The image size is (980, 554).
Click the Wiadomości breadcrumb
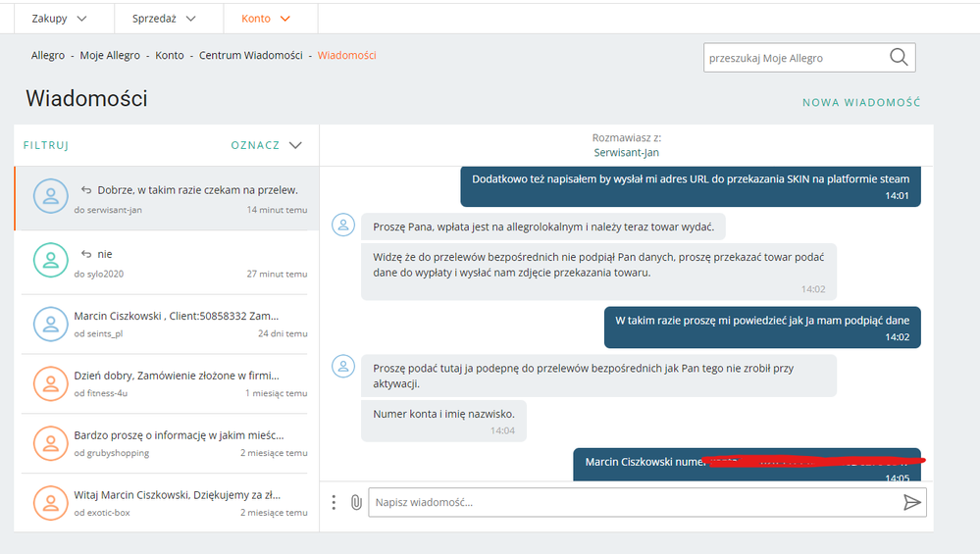[347, 56]
